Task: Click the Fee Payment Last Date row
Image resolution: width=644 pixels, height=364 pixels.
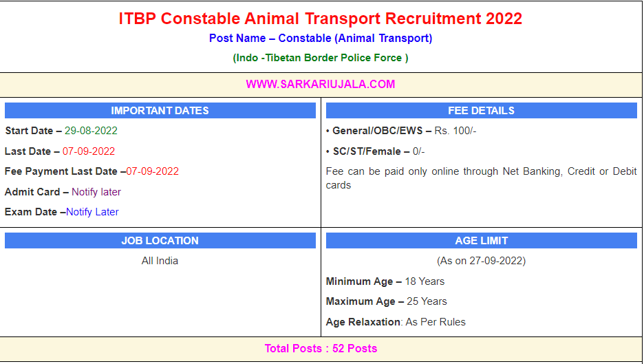Action: coord(92,171)
